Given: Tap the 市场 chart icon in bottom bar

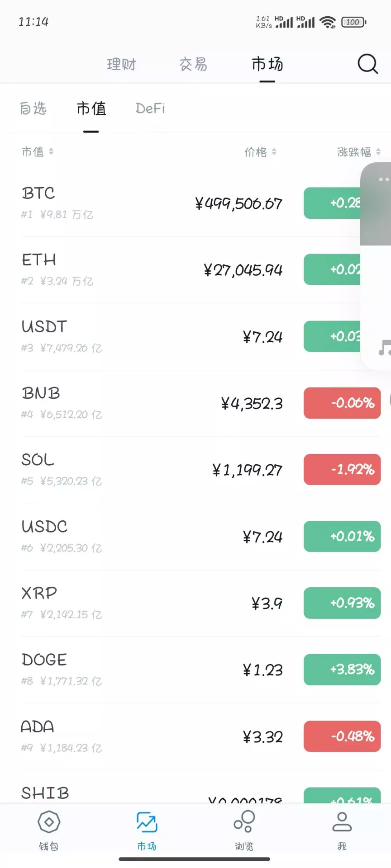Looking at the screenshot, I should pos(147,822).
